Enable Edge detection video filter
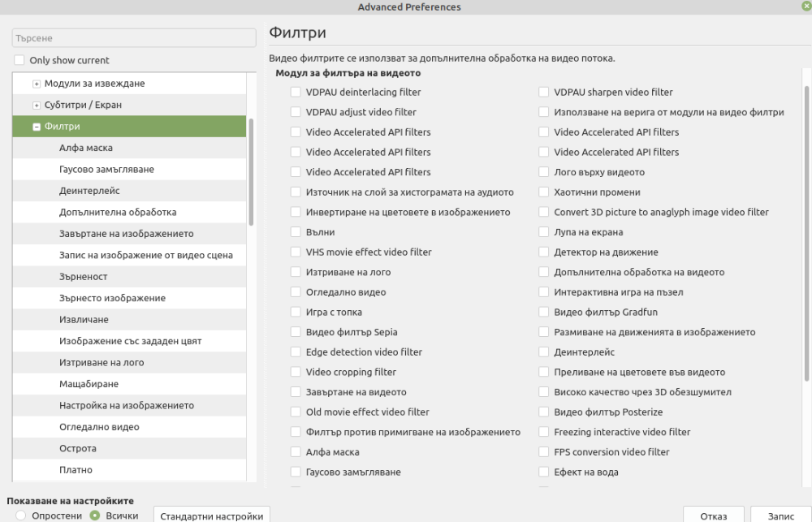The height and width of the screenshot is (522, 812). (x=296, y=352)
